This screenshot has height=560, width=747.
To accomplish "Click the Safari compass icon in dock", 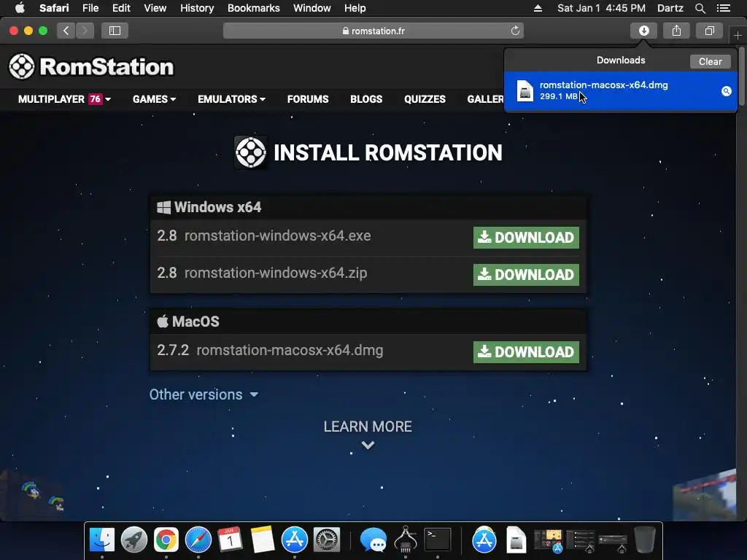I will click(x=198, y=540).
